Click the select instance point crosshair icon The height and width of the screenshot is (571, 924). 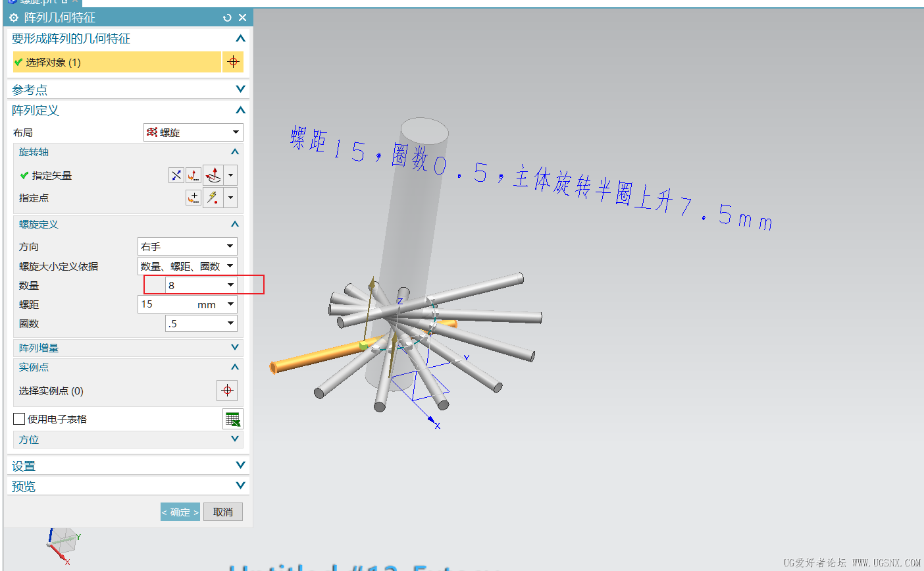click(227, 390)
